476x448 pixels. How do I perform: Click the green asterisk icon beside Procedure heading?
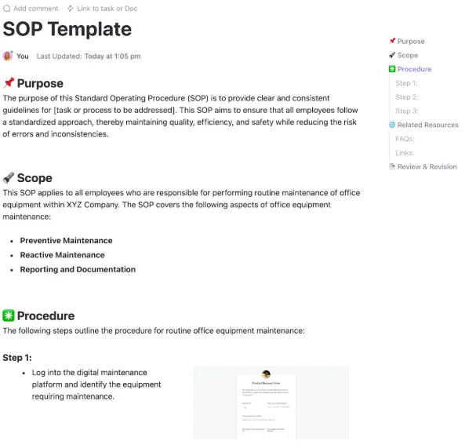(x=9, y=315)
